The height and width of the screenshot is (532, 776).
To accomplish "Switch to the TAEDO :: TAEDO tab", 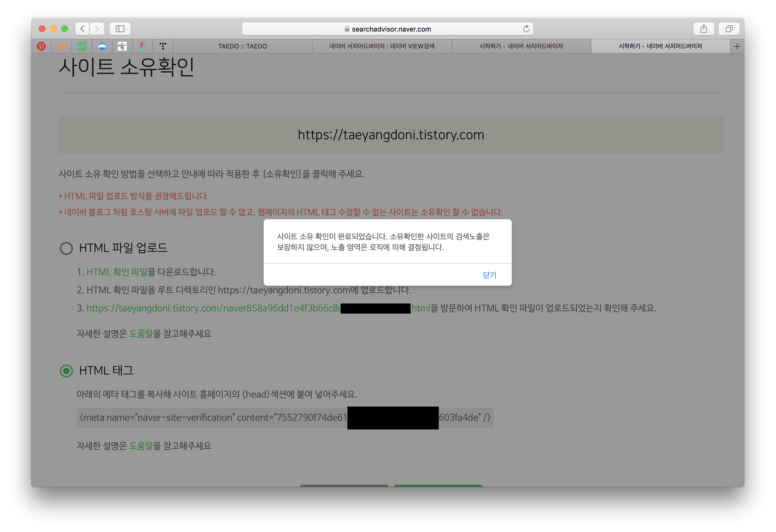I will pyautogui.click(x=243, y=46).
